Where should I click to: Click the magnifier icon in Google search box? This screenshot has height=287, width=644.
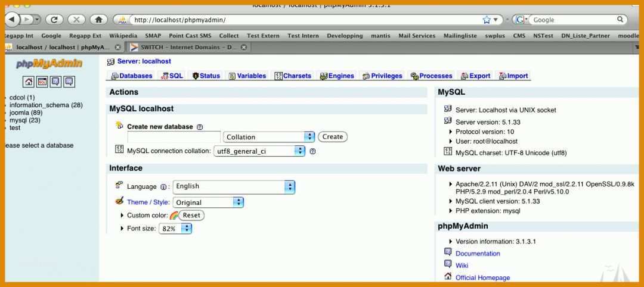(620, 19)
